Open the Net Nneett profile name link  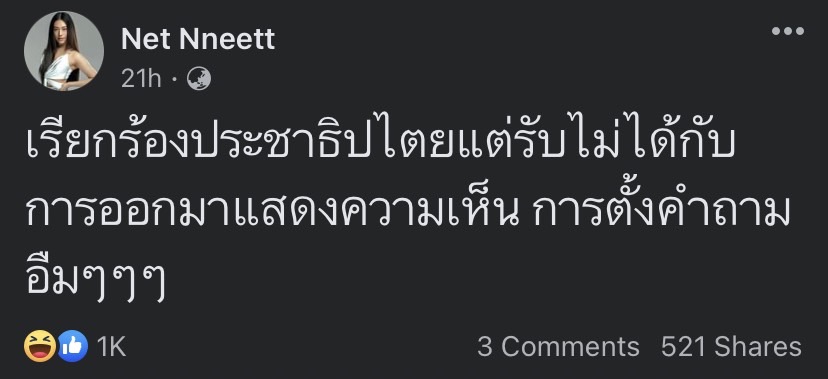click(198, 39)
